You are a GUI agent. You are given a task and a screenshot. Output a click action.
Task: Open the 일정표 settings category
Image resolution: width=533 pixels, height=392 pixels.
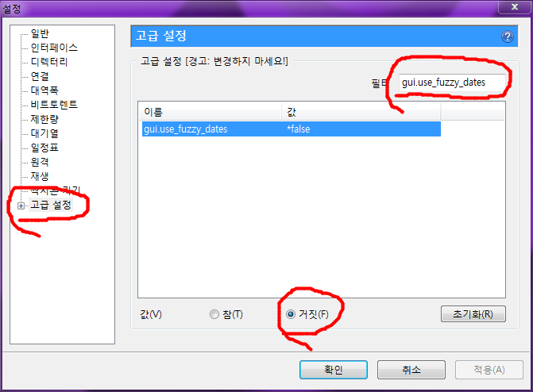pos(44,148)
